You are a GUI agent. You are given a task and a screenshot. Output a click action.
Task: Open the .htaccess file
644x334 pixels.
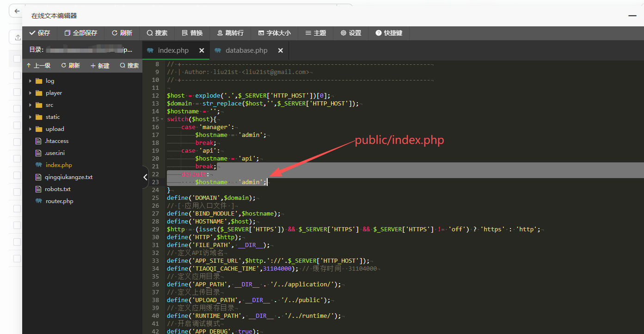(x=57, y=141)
